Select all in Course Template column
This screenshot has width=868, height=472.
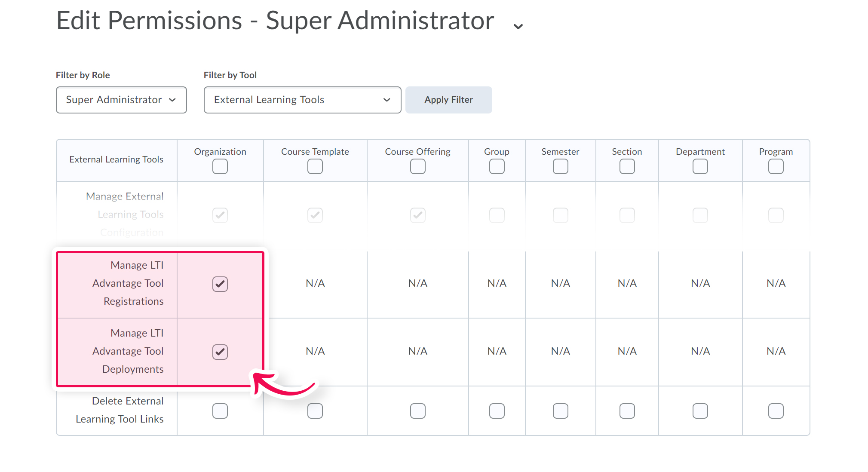(x=315, y=166)
